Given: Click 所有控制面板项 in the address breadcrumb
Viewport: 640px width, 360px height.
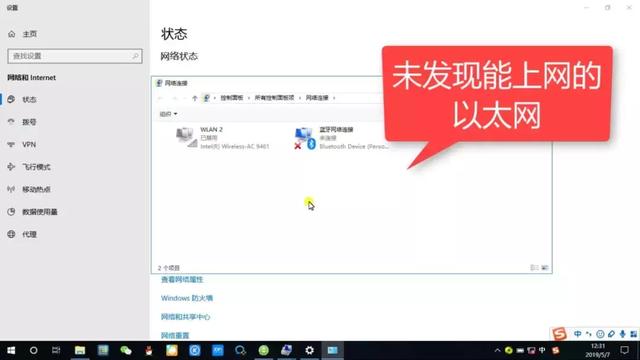Looking at the screenshot, I should coord(274,98).
